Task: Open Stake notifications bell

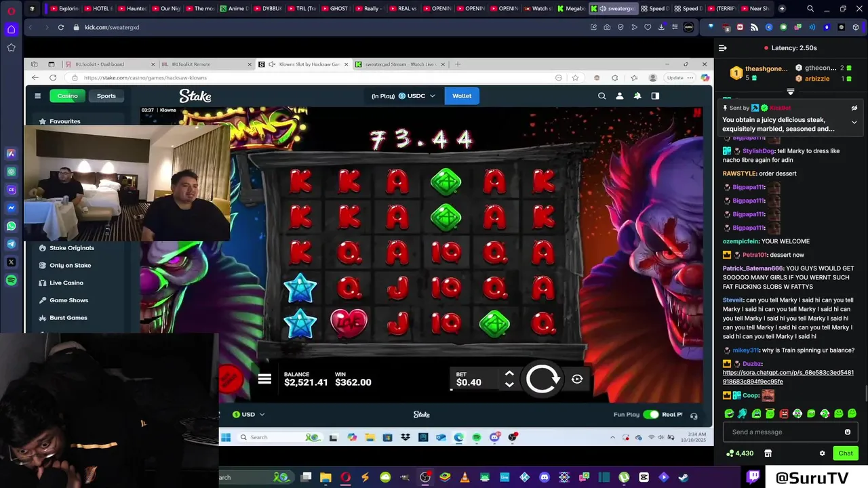Action: [637, 96]
